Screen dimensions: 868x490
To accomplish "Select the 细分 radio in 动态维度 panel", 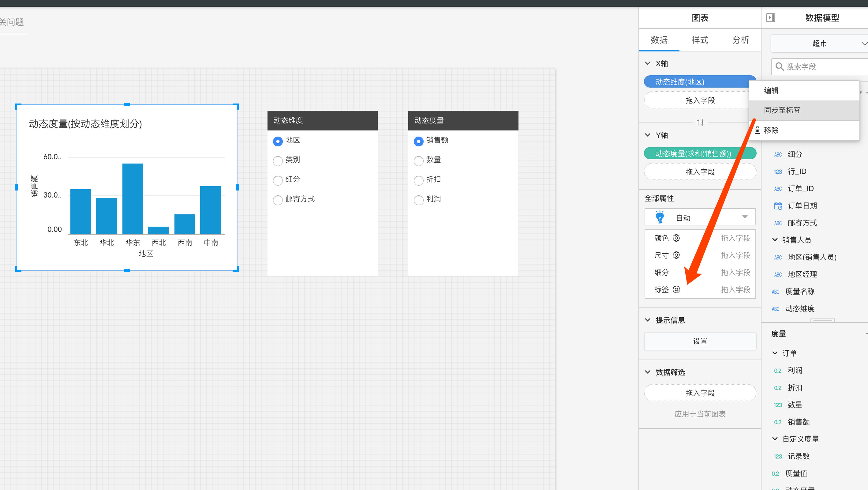I will (278, 180).
